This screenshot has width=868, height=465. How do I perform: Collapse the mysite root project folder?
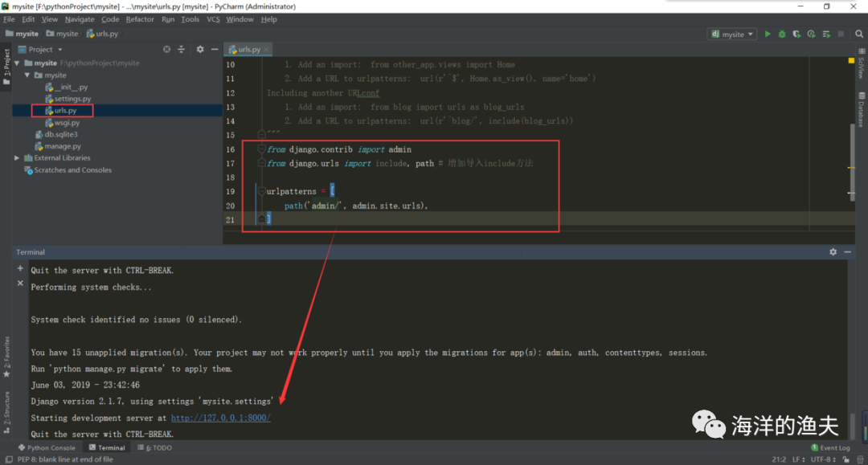17,63
